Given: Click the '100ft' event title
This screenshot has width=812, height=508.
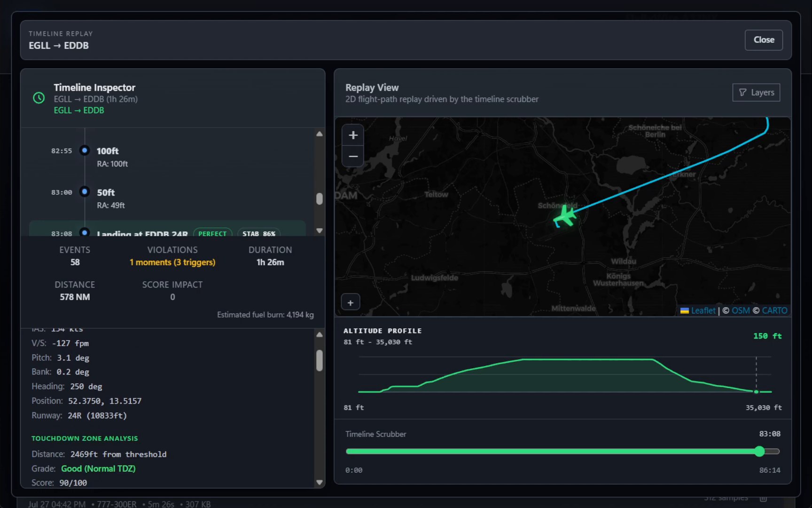Looking at the screenshot, I should coord(108,151).
